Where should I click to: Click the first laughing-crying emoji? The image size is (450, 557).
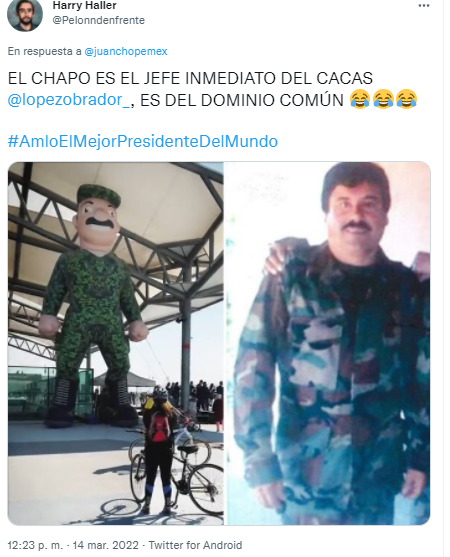coord(360,99)
